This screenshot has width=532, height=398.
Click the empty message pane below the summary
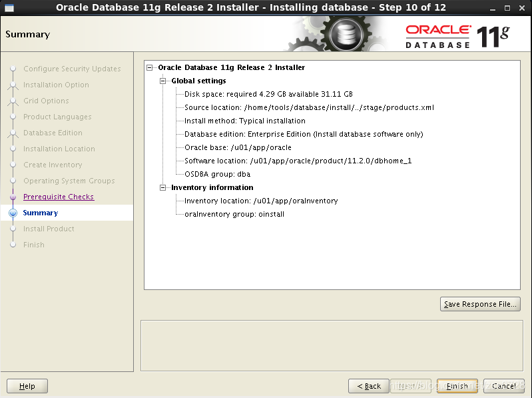coord(332,346)
